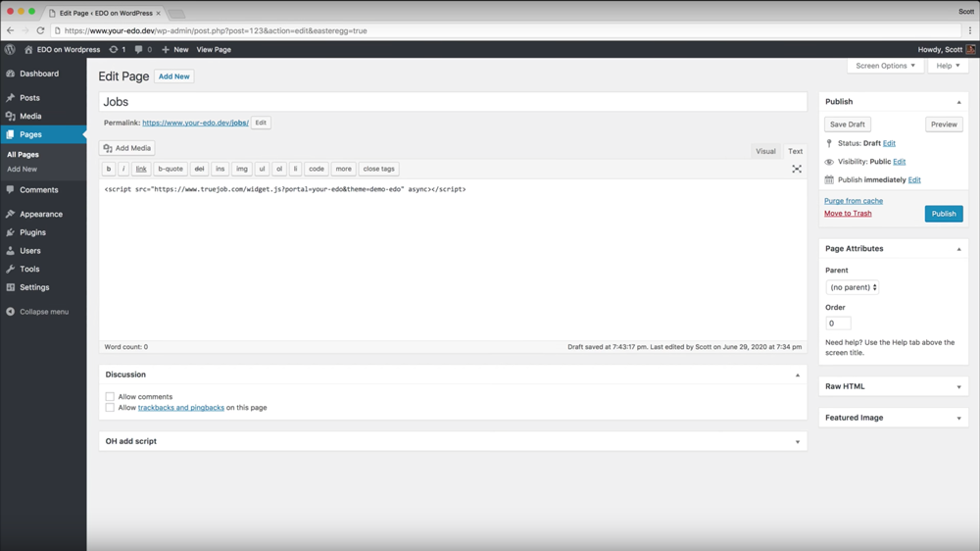Switch to the Text editor tab
Image resolution: width=980 pixels, height=551 pixels.
click(x=795, y=151)
